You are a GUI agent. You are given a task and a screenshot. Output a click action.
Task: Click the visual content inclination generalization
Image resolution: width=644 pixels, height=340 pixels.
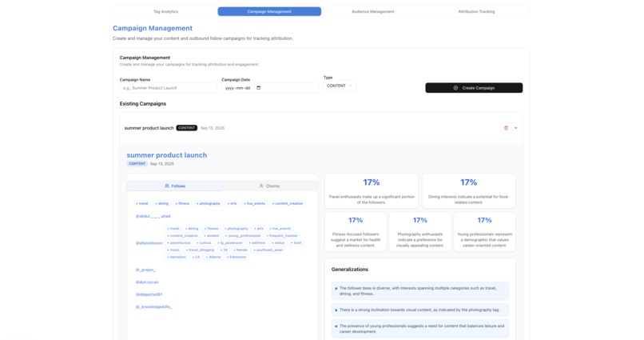420,310
